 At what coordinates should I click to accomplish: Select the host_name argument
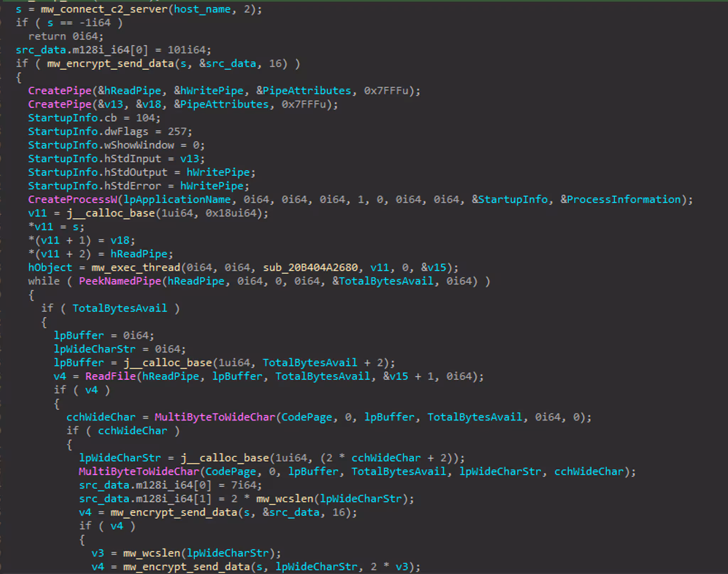click(x=202, y=9)
